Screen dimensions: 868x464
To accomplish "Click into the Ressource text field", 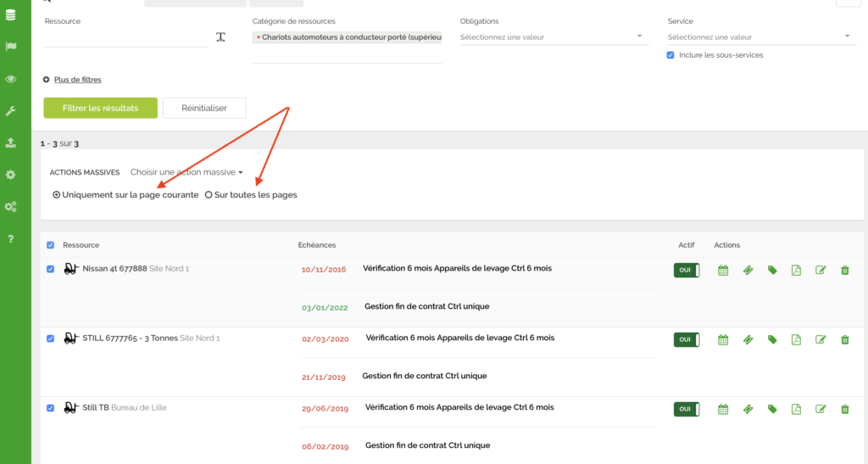I will click(x=125, y=37).
